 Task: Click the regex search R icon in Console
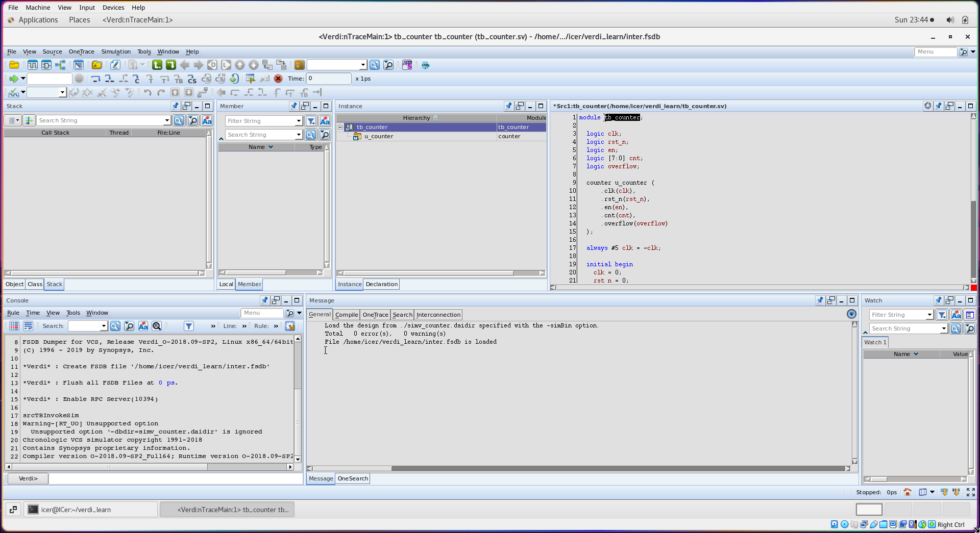click(x=157, y=326)
